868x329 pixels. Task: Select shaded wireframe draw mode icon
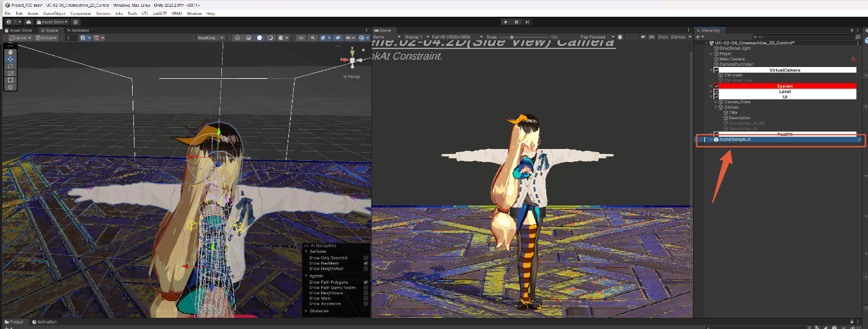pos(248,38)
